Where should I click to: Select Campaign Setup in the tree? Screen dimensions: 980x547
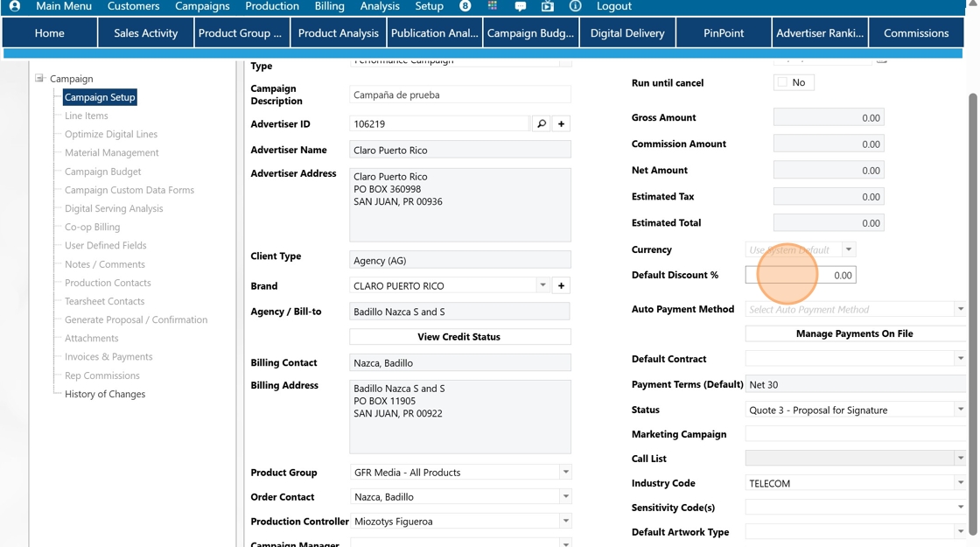pos(100,97)
